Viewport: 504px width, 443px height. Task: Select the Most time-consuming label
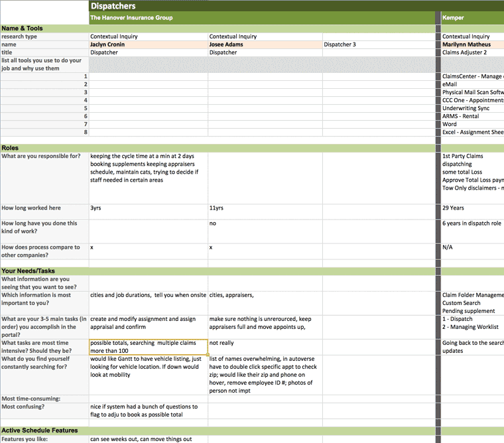[44, 399]
